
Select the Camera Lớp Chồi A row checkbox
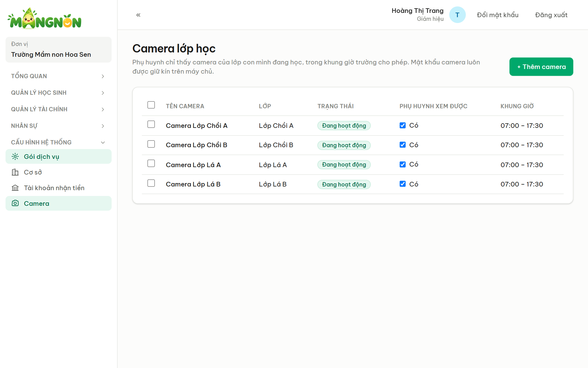[x=151, y=124]
